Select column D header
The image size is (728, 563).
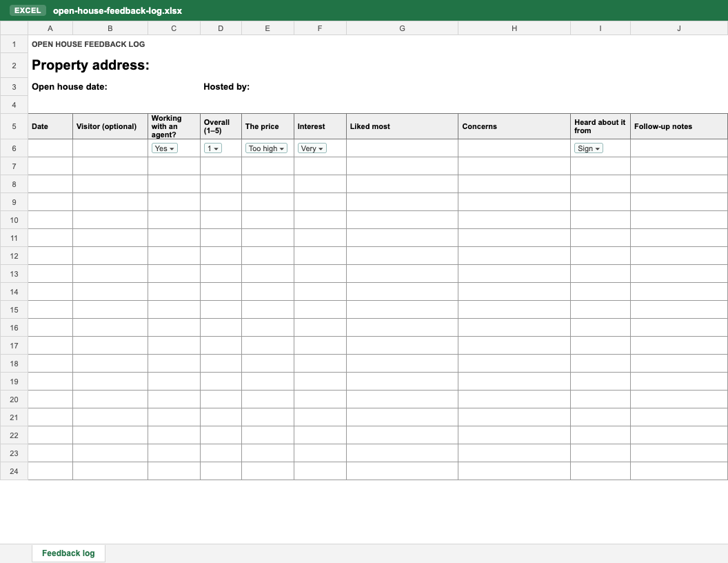221,28
